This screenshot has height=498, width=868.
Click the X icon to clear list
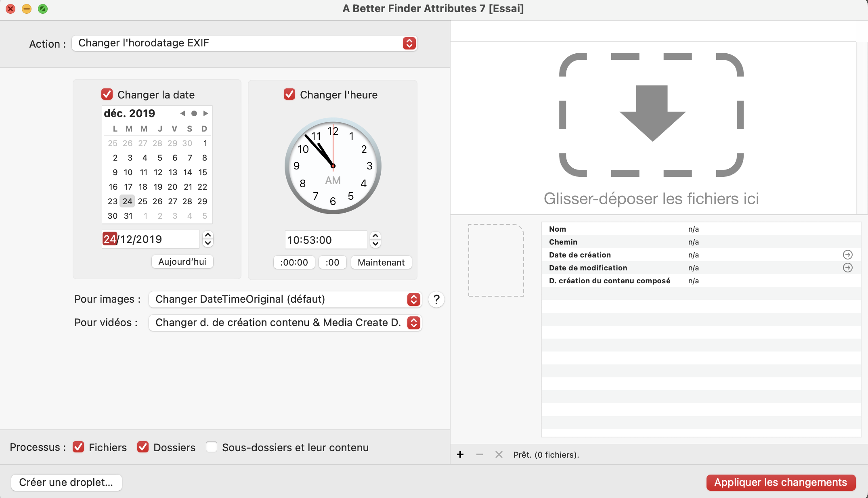coord(499,454)
